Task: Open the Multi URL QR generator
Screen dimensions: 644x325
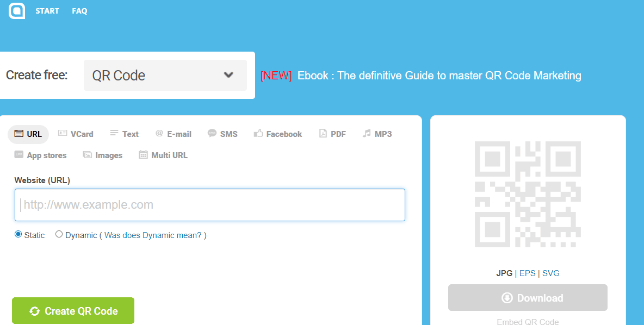Action: click(163, 155)
